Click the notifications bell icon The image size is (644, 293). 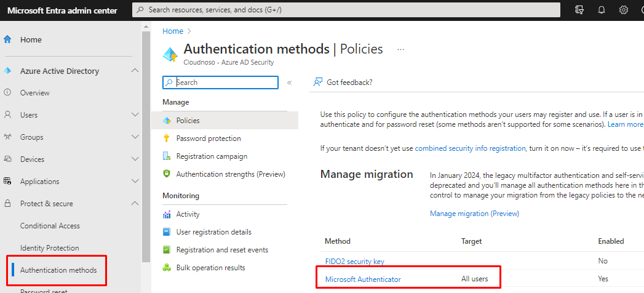coord(602,10)
